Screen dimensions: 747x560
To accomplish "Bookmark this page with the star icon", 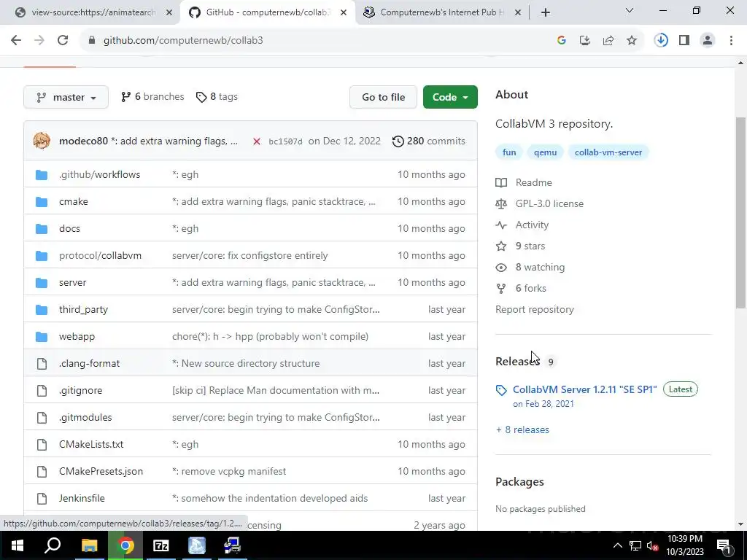I will point(632,41).
